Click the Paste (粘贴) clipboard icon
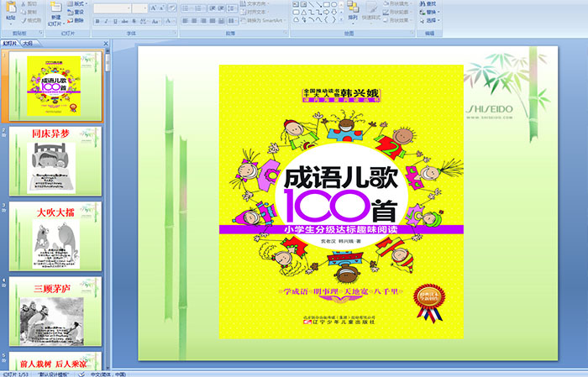 pos(11,7)
